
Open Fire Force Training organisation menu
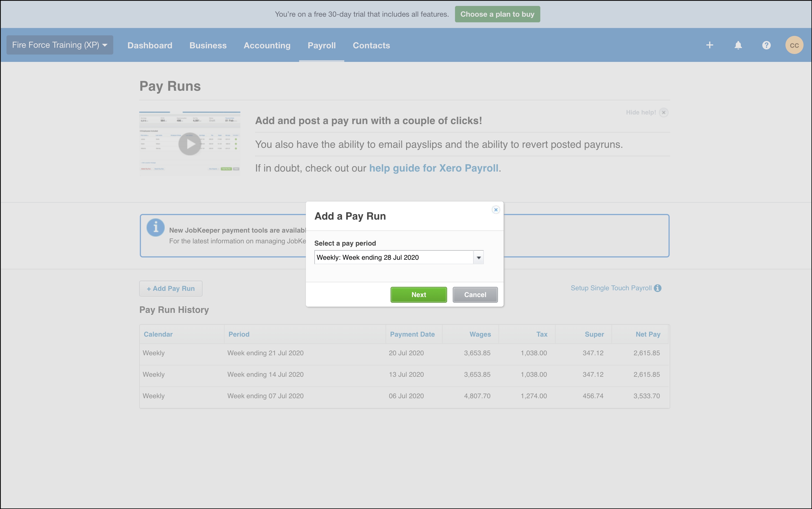point(60,45)
